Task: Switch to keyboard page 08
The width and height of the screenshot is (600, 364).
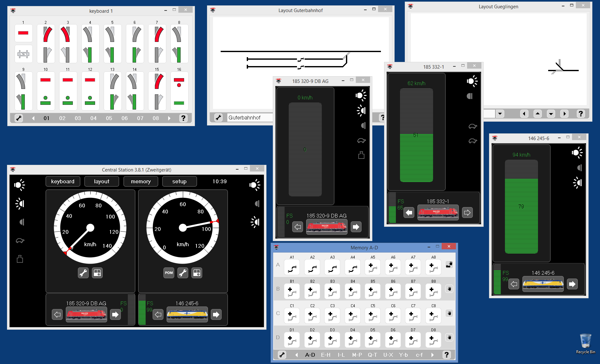Action: click(x=156, y=118)
